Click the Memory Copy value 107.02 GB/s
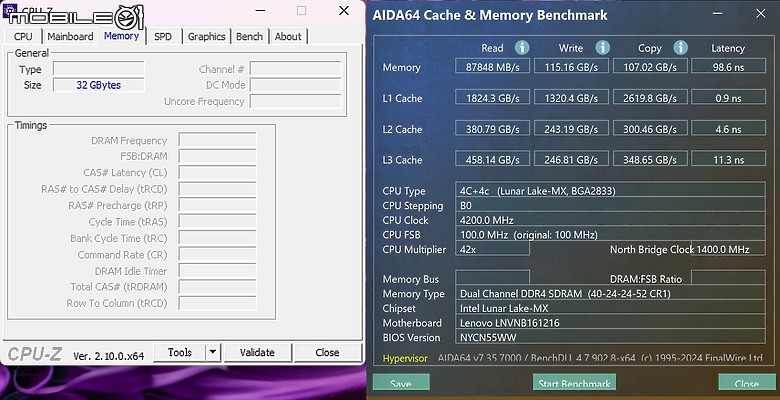The width and height of the screenshot is (780, 400). [650, 66]
